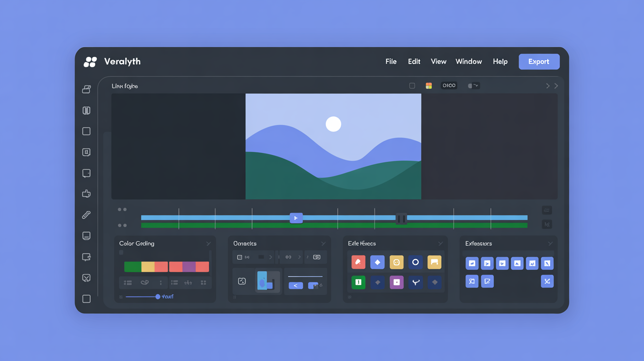Open the Help menu
The image size is (644, 361).
tap(500, 61)
